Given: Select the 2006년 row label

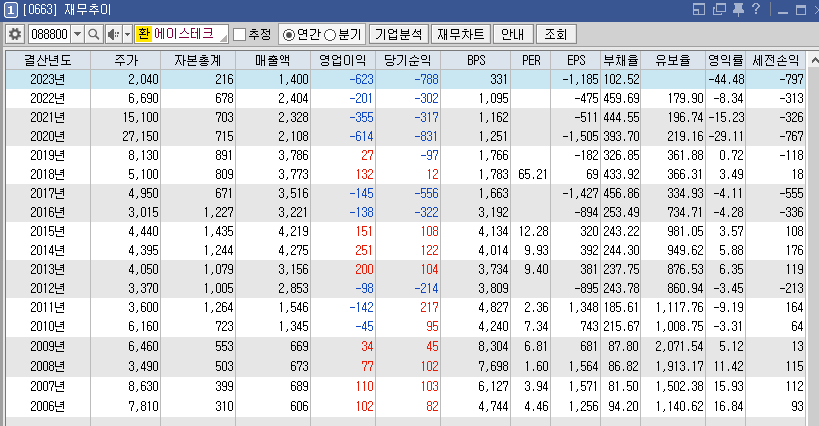Looking at the screenshot, I should (48, 406).
